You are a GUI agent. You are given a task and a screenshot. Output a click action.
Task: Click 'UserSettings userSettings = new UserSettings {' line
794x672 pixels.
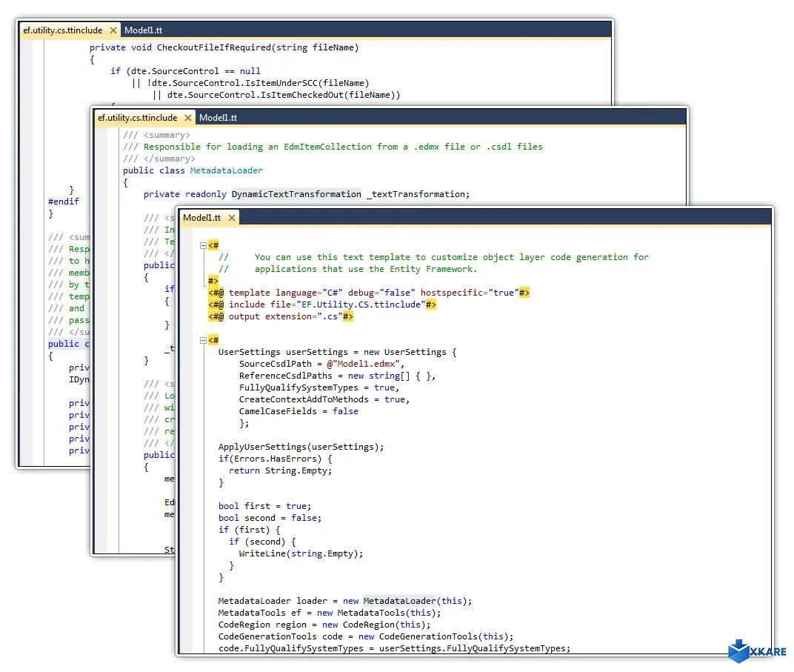[337, 352]
